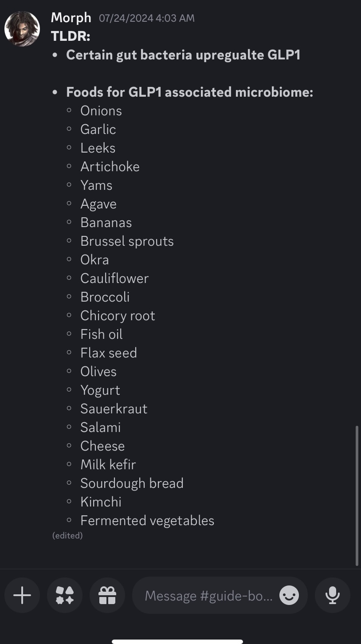361x644 pixels.
Task: Click the username Morph
Action: point(71,18)
